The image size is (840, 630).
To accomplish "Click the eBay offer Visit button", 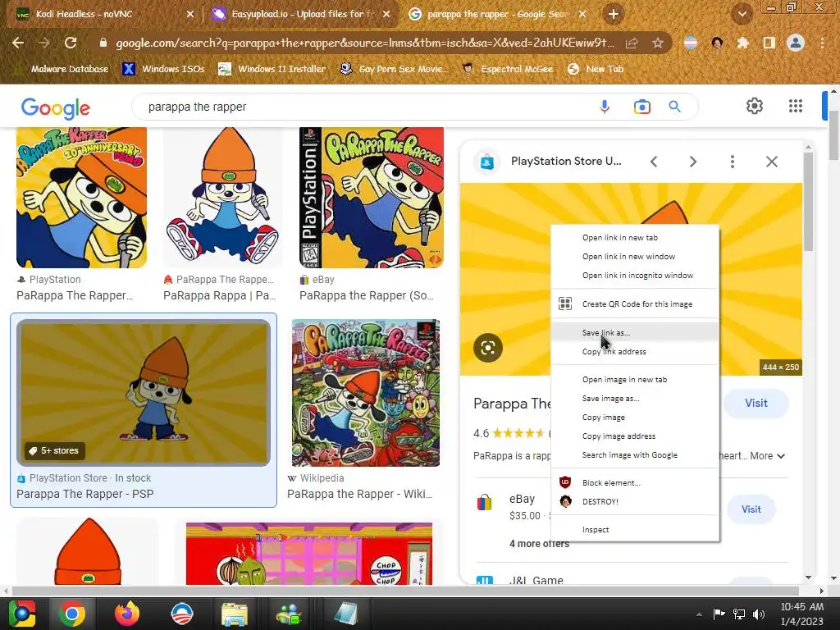I will [x=751, y=509].
